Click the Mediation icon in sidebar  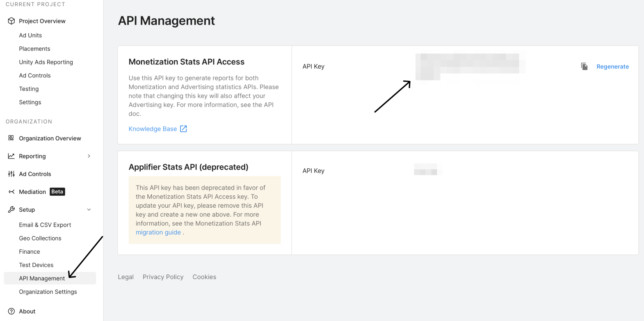click(x=11, y=192)
